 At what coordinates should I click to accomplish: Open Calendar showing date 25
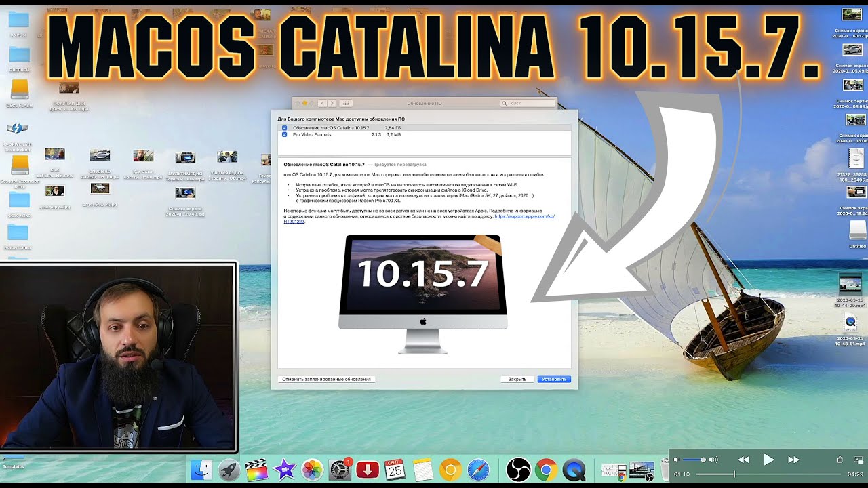point(395,470)
